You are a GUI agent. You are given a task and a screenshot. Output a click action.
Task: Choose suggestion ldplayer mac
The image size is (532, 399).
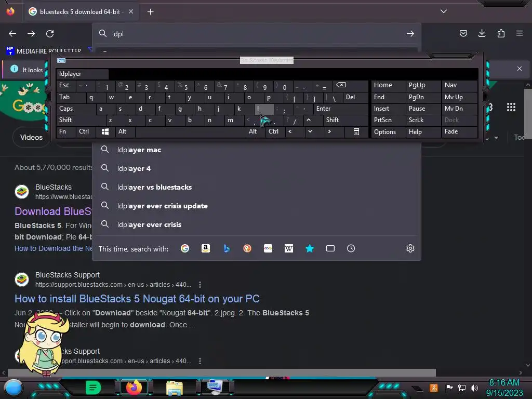[257, 150]
